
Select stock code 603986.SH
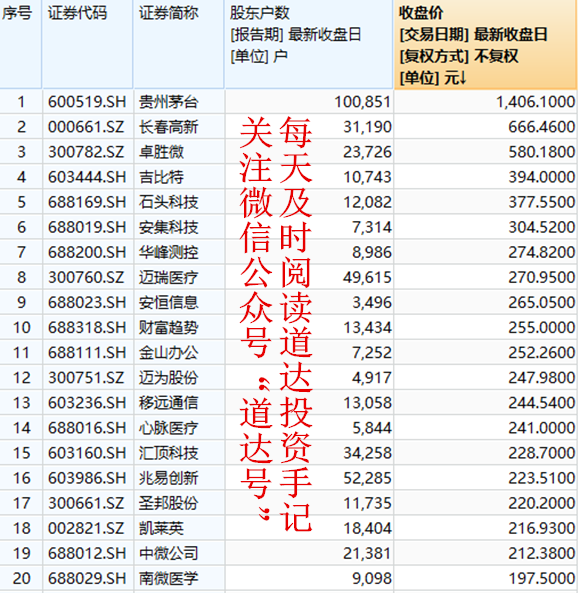point(87,478)
